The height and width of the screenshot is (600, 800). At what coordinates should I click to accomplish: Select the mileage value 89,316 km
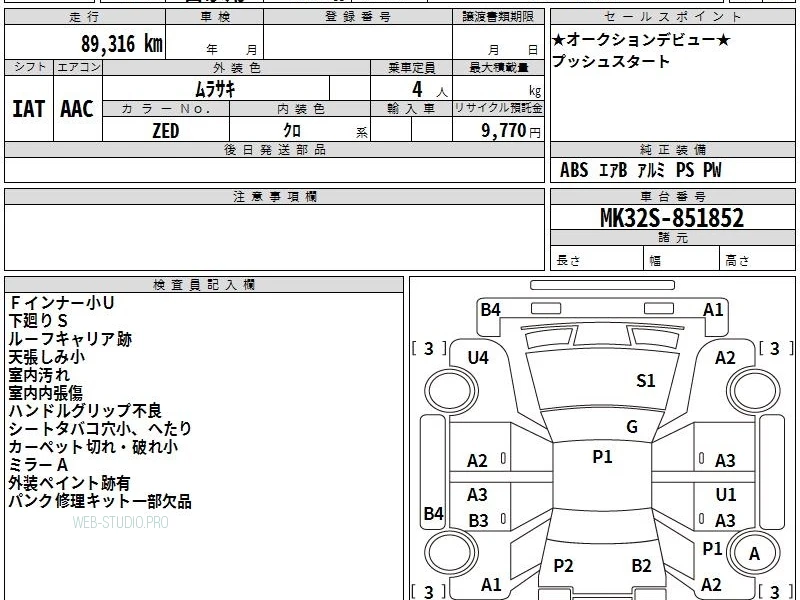[121, 43]
